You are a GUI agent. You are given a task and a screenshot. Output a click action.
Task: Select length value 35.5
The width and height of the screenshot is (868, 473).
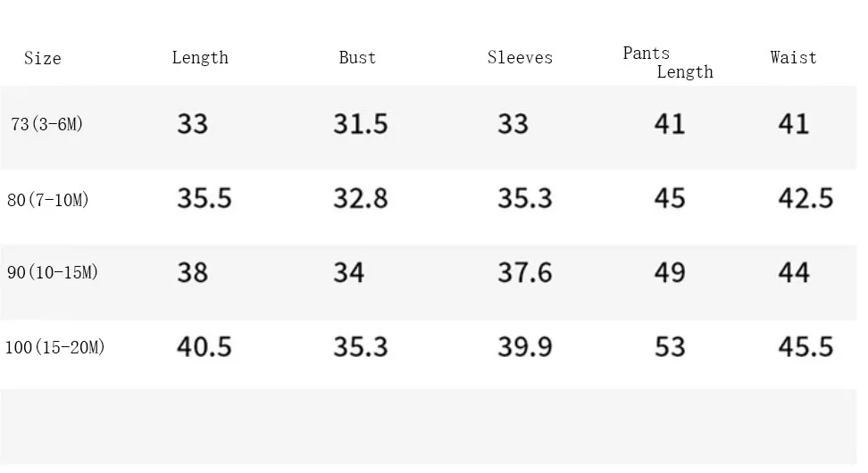[x=204, y=198]
